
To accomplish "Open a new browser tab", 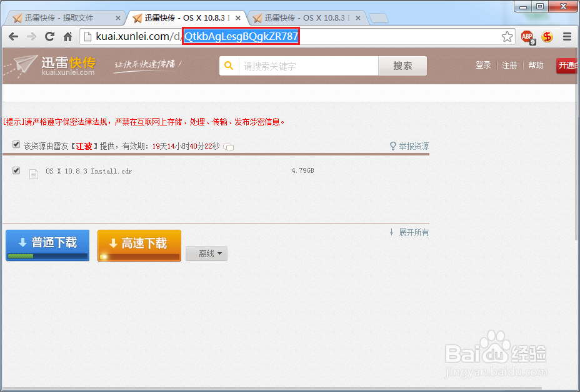I will point(379,17).
